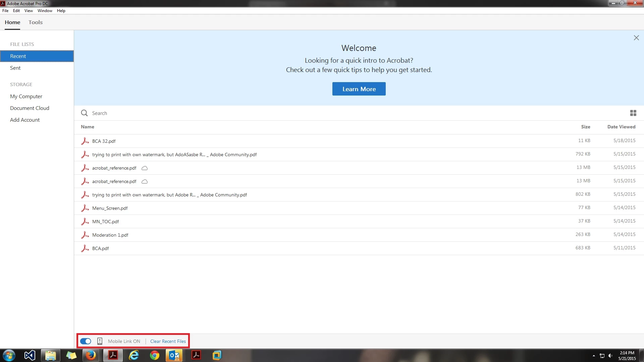644x362 pixels.
Task: Click the PDF icon next to Menu_Screen.pdf
Action: point(85,208)
